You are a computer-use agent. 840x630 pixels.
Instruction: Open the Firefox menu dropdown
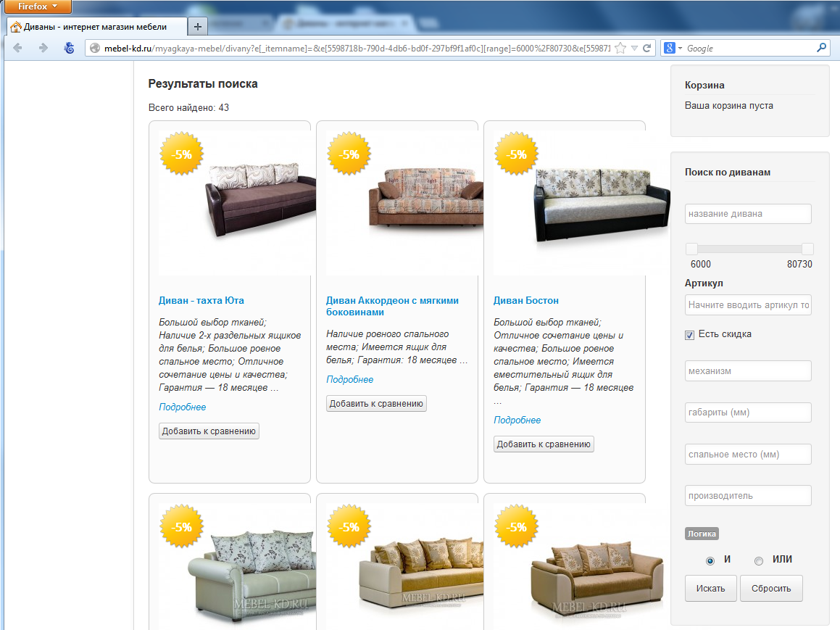[38, 7]
